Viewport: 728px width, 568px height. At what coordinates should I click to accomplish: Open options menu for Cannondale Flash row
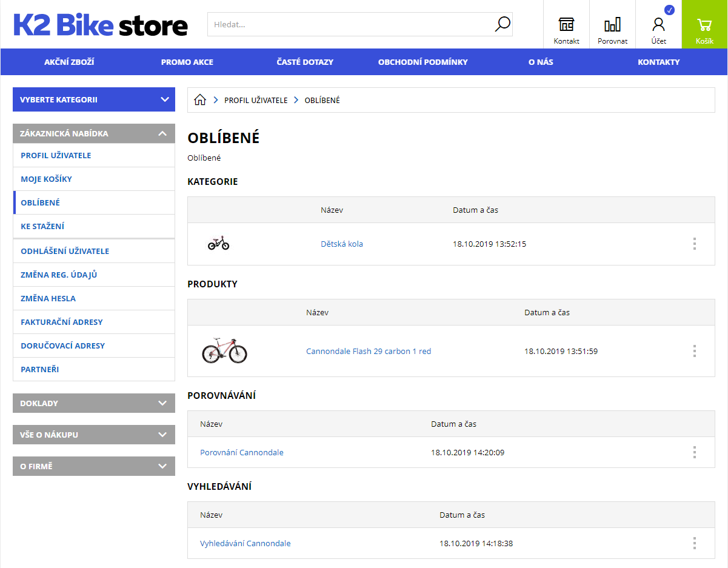point(694,351)
